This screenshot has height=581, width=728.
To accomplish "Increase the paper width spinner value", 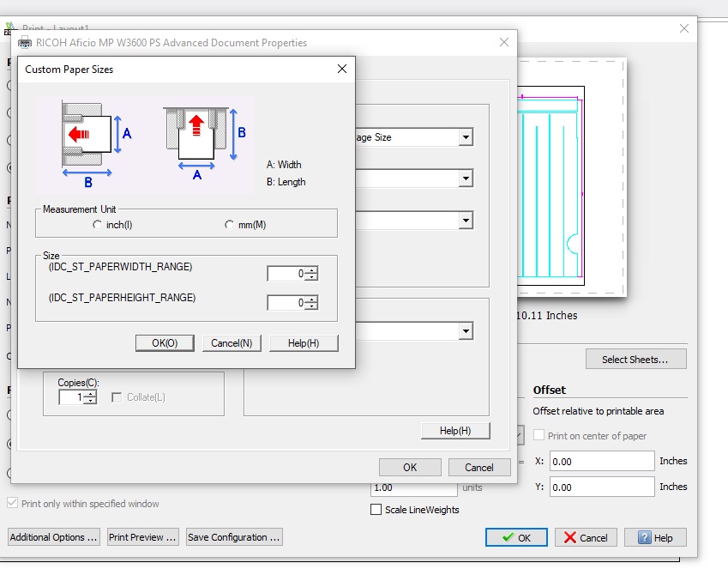I will [x=312, y=270].
